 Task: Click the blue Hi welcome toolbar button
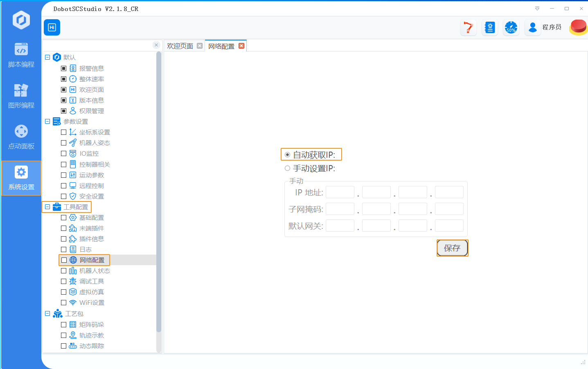pos(52,27)
